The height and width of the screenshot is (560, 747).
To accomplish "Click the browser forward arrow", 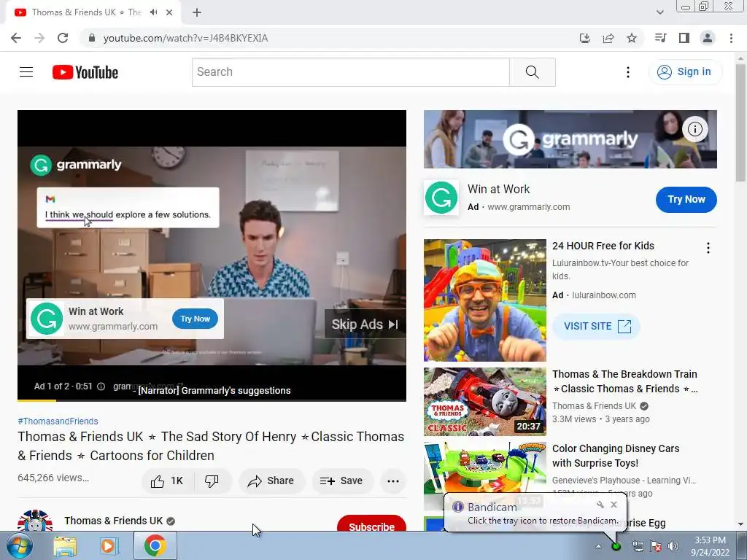I will (x=39, y=38).
